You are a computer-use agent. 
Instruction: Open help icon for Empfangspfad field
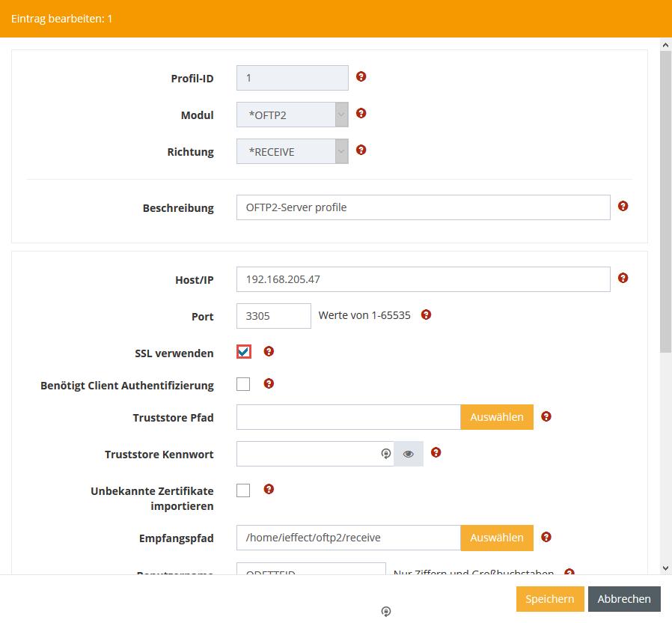click(x=546, y=537)
